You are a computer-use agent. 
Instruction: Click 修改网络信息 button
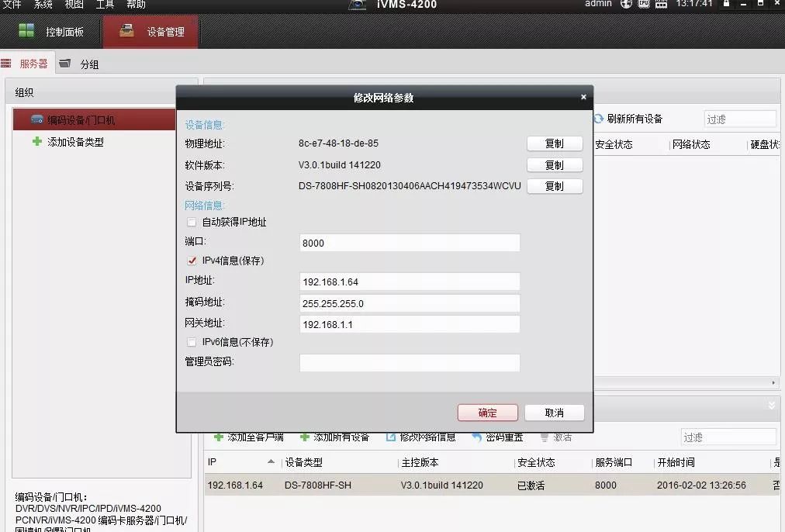pyautogui.click(x=421, y=437)
